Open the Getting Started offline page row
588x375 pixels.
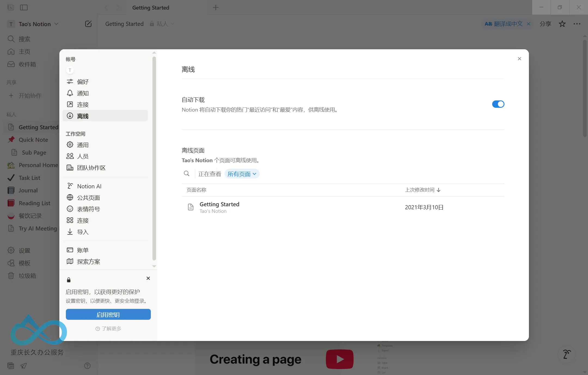tap(343, 207)
